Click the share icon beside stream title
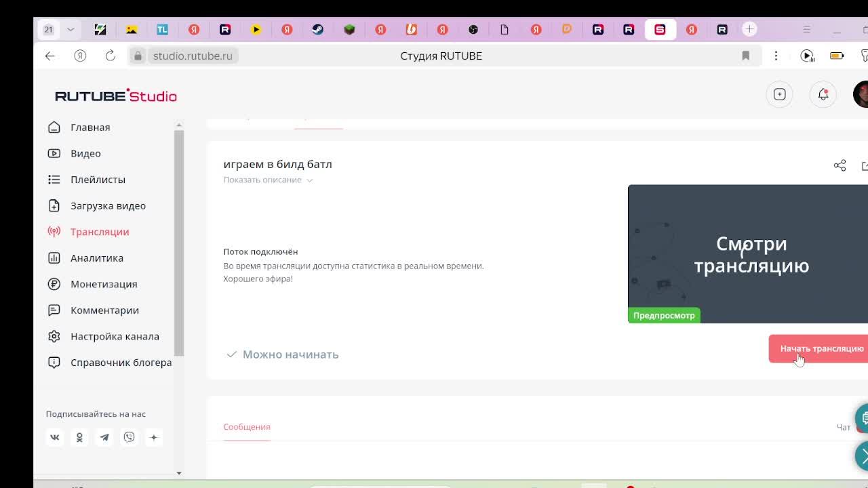The width and height of the screenshot is (868, 488). [840, 165]
